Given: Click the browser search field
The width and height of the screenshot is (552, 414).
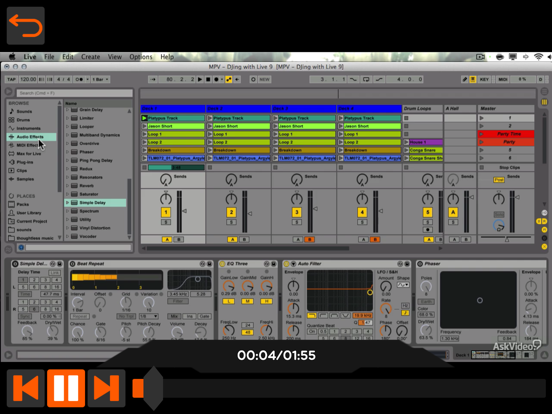Looking at the screenshot, I should [74, 93].
